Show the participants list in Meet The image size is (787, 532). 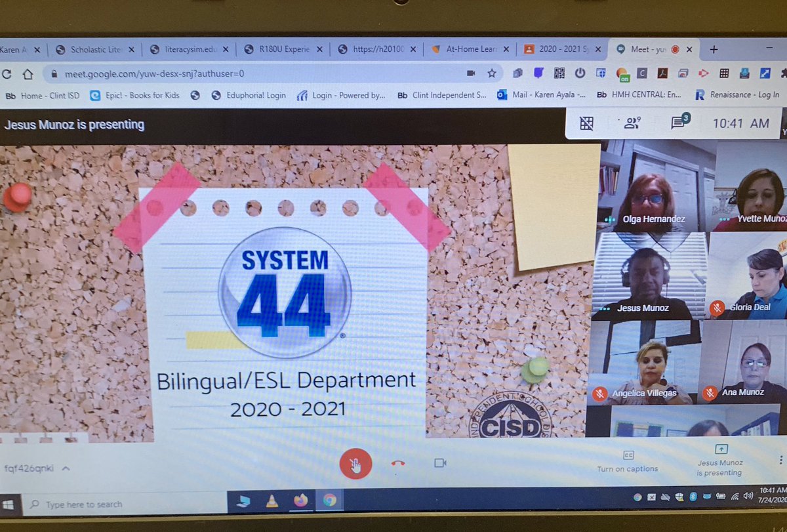632,123
